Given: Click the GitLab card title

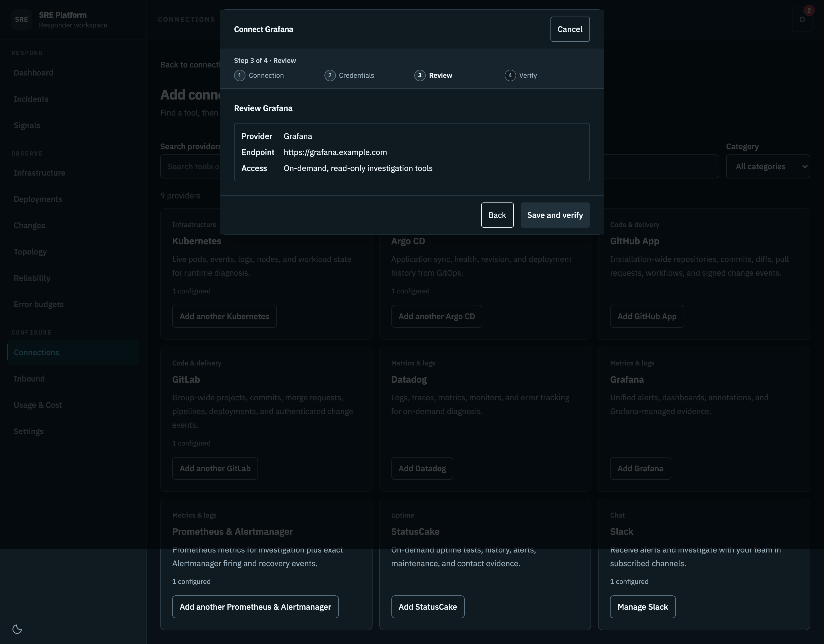Looking at the screenshot, I should [186, 379].
